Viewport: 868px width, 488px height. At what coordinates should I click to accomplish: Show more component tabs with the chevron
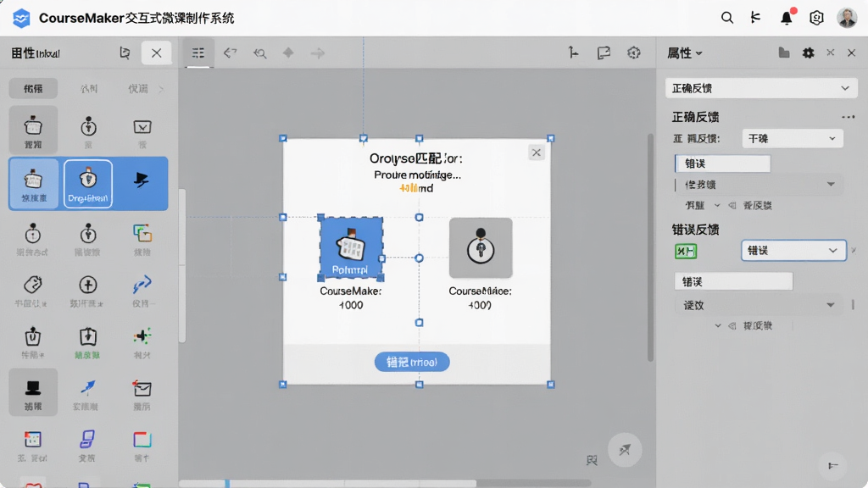tap(161, 89)
